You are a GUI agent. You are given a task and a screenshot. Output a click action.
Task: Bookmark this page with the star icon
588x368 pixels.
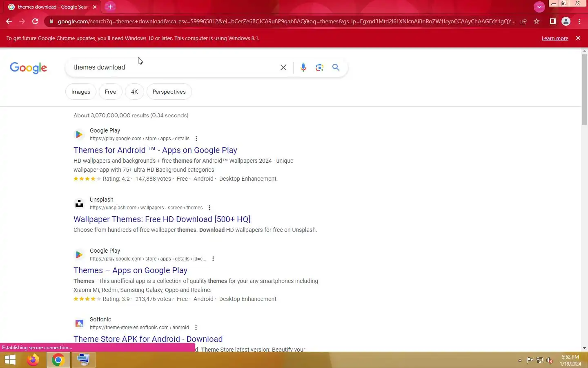537,21
